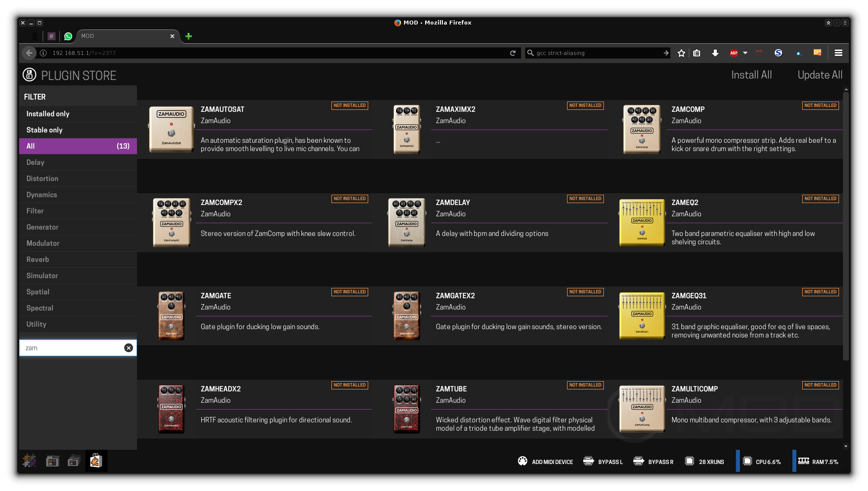
Task: Click the Add MIDI Device icon
Action: coord(522,461)
